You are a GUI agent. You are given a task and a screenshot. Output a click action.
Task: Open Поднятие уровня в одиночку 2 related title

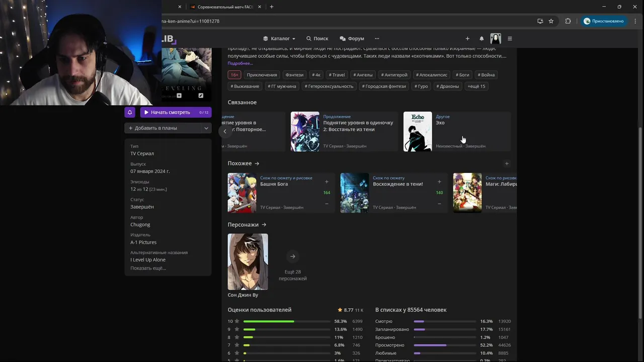pos(345,131)
